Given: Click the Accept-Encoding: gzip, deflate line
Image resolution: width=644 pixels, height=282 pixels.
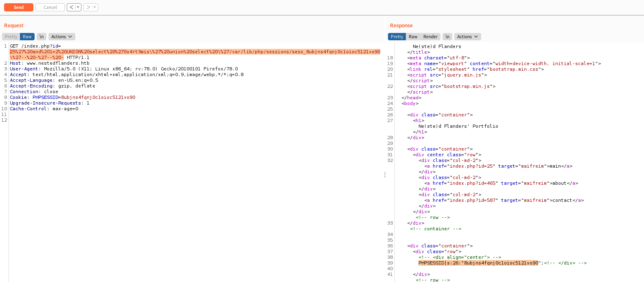Looking at the screenshot, I should coord(53,86).
